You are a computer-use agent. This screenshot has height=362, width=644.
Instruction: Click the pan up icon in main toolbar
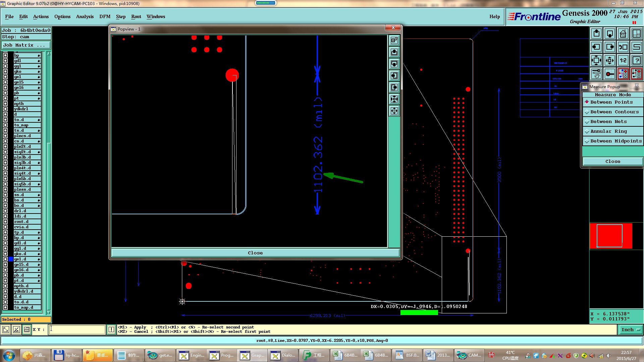(x=596, y=34)
